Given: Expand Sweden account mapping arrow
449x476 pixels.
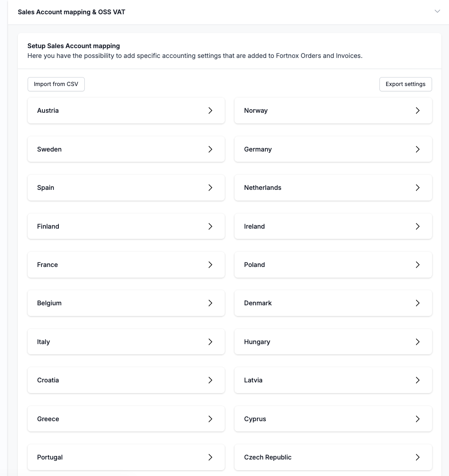Looking at the screenshot, I should pos(210,149).
